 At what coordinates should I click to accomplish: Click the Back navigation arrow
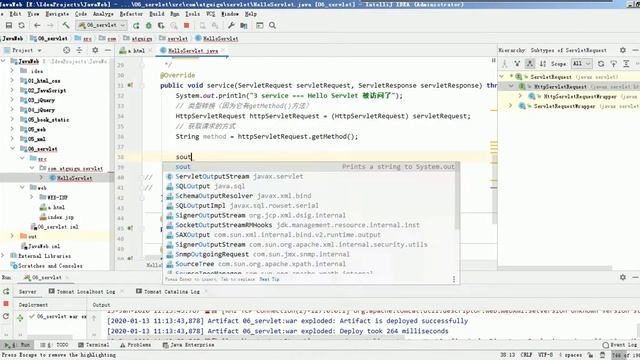click(x=37, y=25)
